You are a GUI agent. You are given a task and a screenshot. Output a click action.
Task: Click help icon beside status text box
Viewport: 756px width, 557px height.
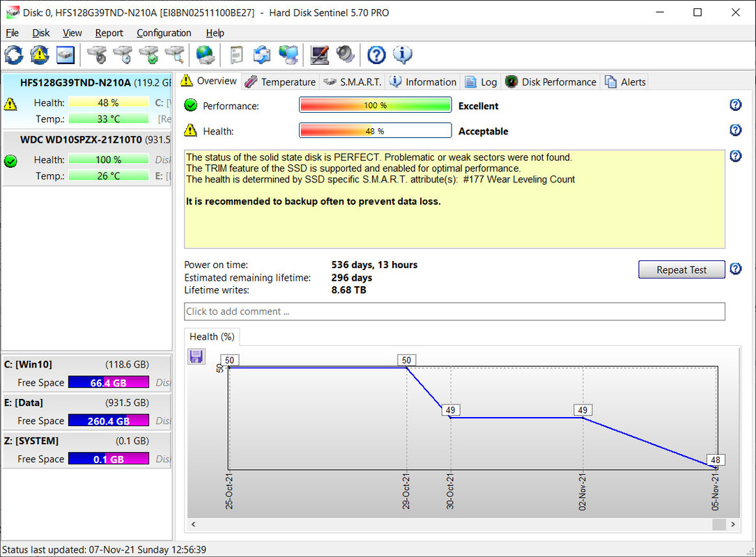click(x=735, y=156)
